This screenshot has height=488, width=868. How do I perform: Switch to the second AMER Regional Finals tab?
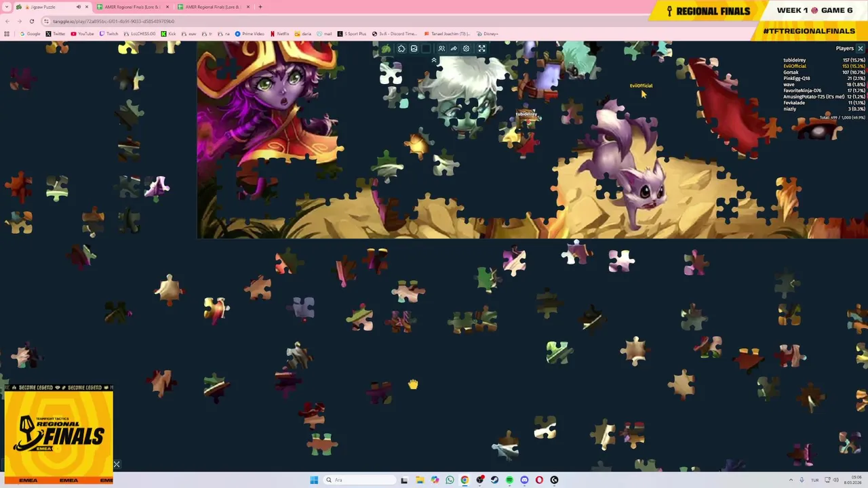pos(213,7)
